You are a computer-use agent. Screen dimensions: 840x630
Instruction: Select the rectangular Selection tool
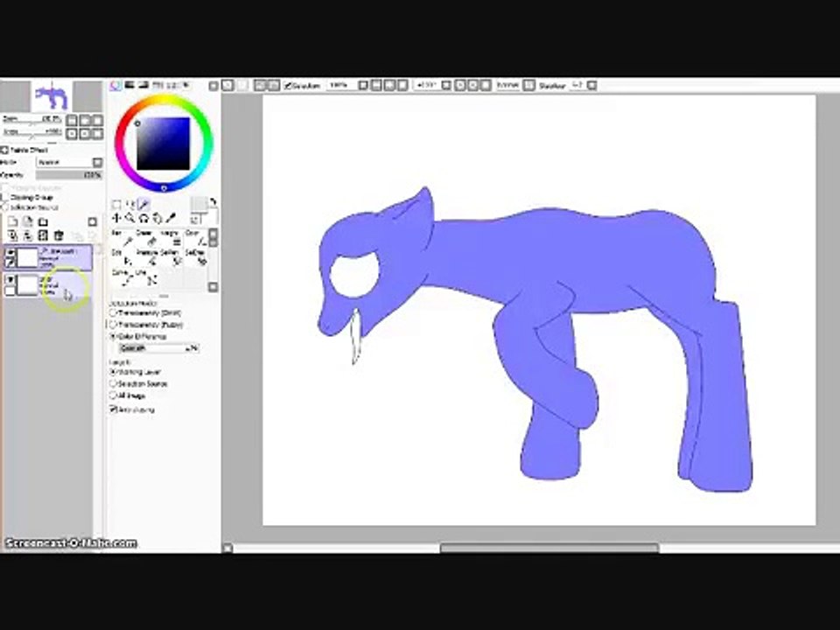click(116, 204)
